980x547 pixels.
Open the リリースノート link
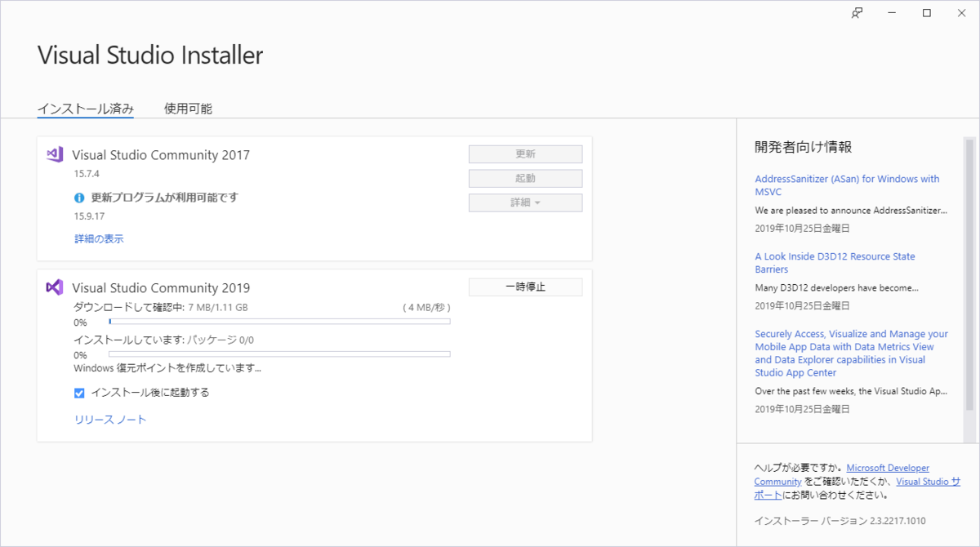tap(109, 419)
